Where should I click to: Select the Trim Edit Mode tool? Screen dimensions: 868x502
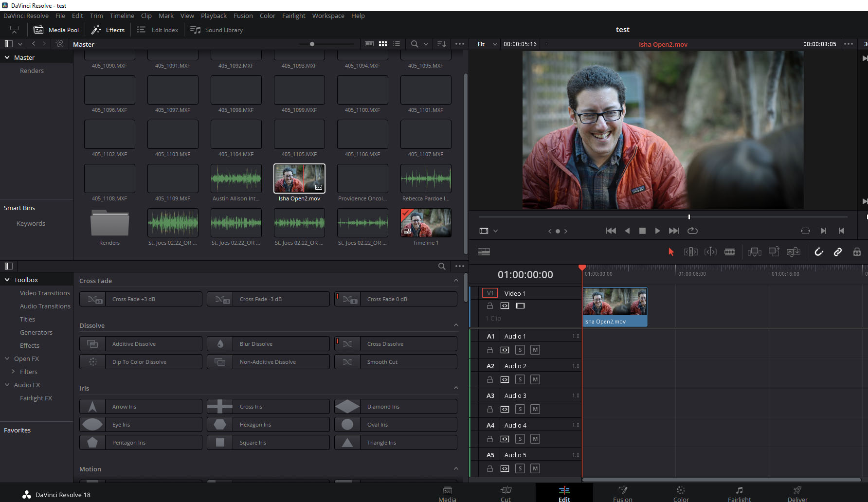click(x=690, y=251)
